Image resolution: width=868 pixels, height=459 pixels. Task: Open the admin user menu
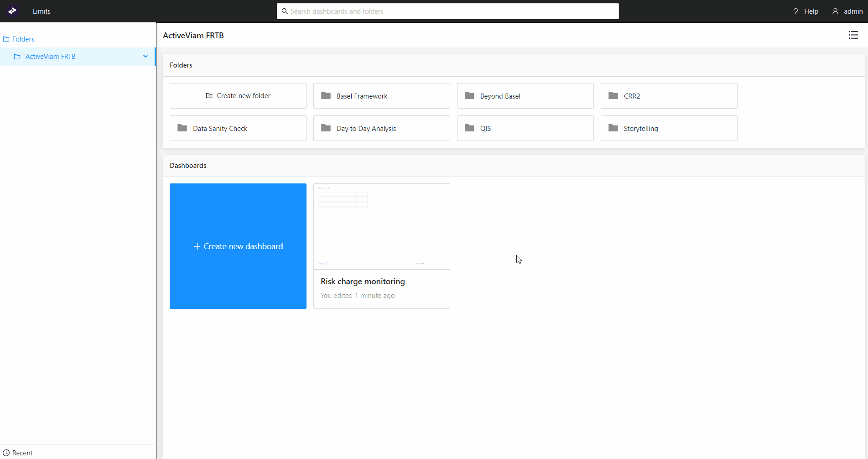point(847,11)
